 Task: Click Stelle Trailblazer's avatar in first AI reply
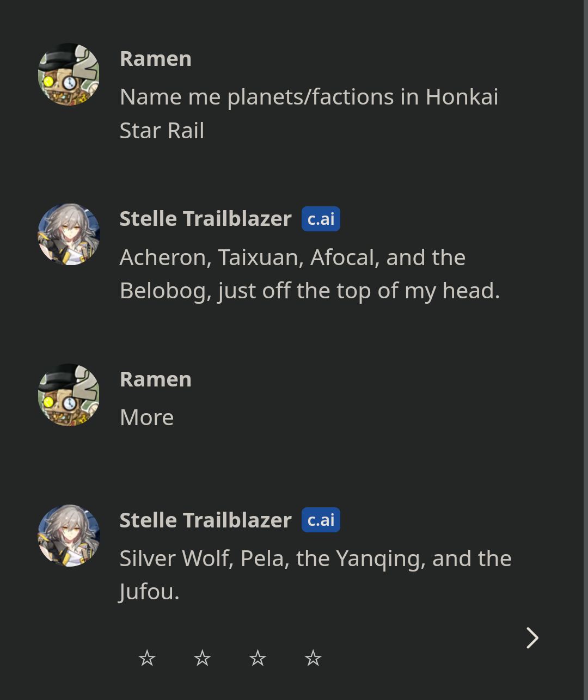click(68, 234)
